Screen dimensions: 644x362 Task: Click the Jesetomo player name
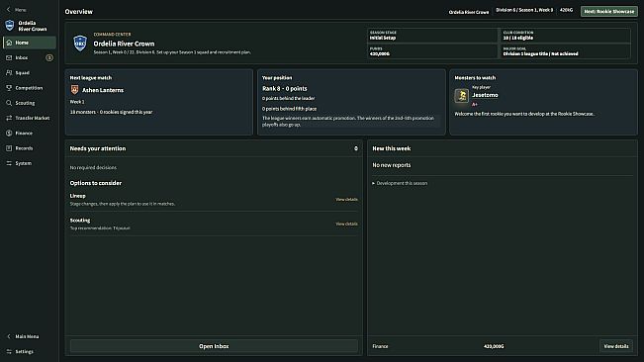[485, 95]
